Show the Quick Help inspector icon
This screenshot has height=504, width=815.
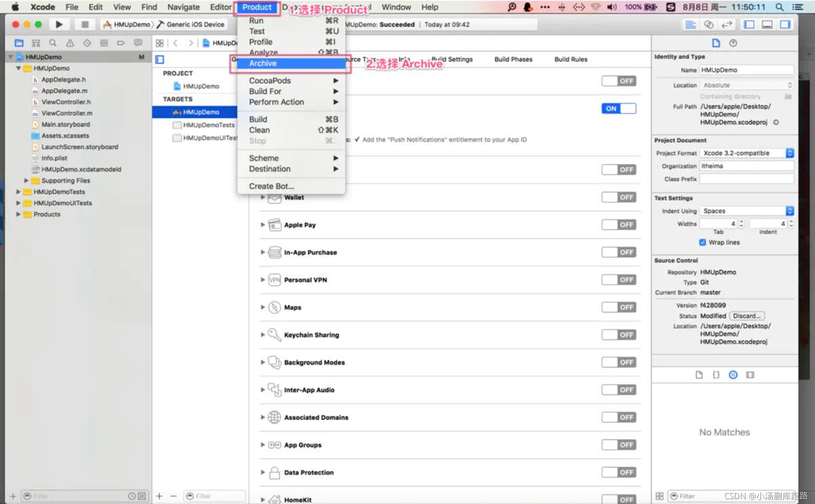tap(733, 43)
